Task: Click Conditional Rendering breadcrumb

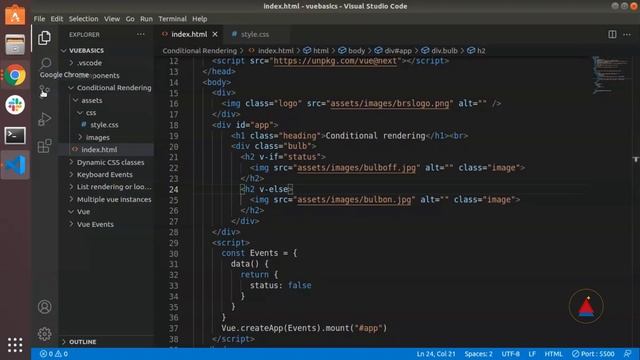Action: coord(200,51)
